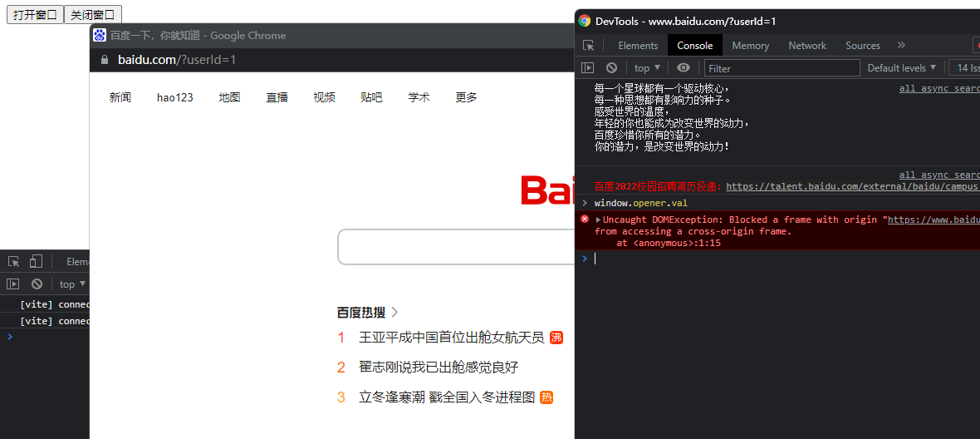Click the lock icon beside baidu.com URL
Viewport: 980px width, 439px height.
point(104,60)
